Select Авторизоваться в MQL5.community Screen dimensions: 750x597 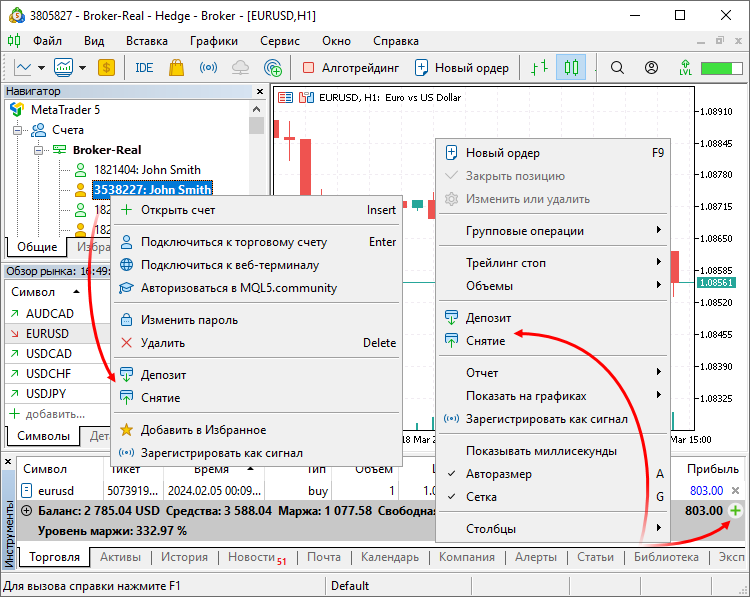(256, 287)
